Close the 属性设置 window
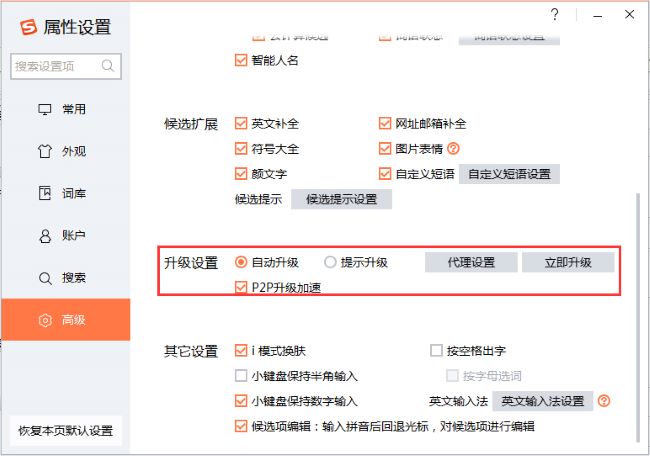 [x=629, y=15]
